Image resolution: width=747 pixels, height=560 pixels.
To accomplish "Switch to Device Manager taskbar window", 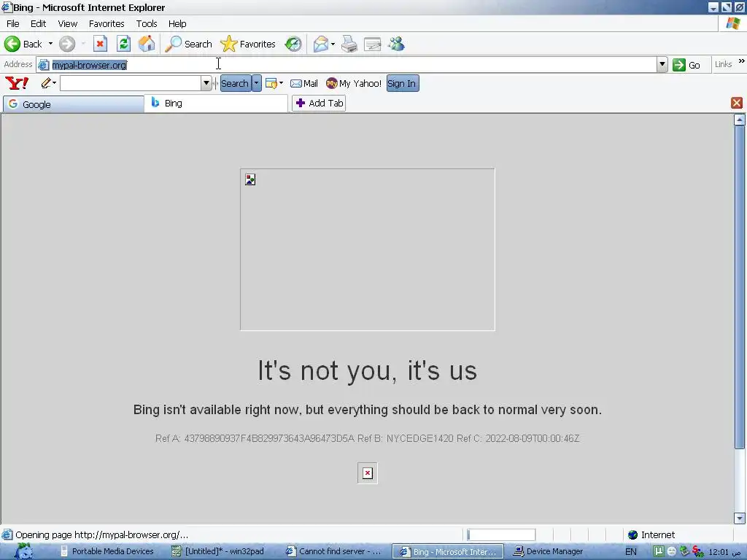I will (x=548, y=551).
